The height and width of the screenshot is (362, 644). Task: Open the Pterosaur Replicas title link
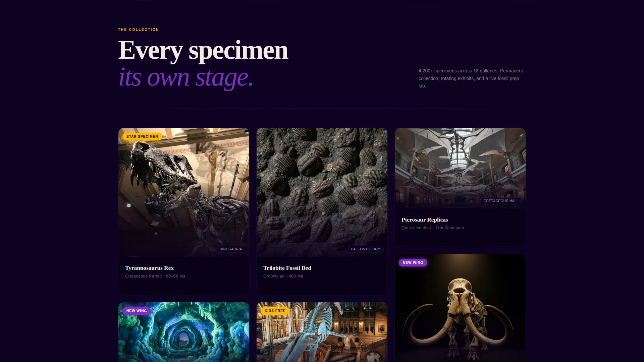pyautogui.click(x=425, y=220)
